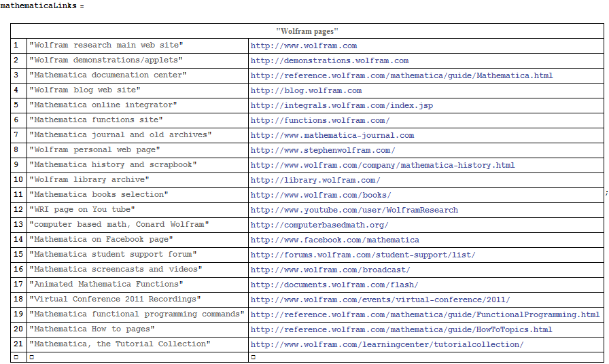
Task: Open the facebook.com/mathematica link
Action: (x=335, y=240)
